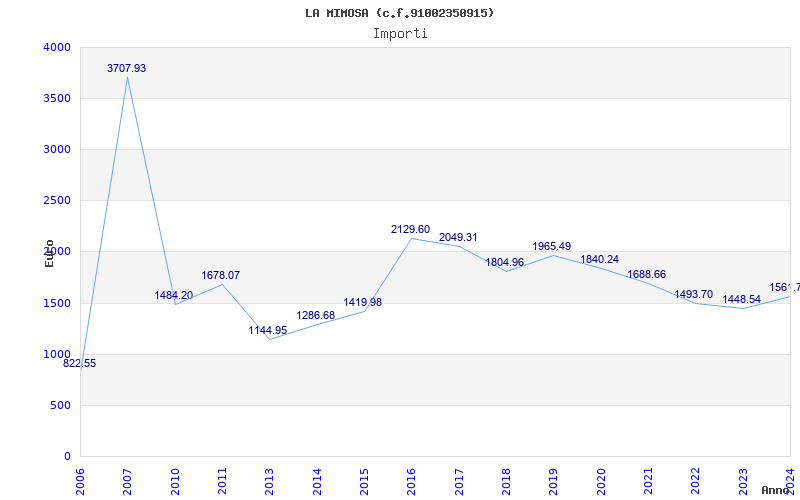This screenshot has width=800, height=500.
Task: Click the 1484.20 data value
Action: [x=174, y=295]
